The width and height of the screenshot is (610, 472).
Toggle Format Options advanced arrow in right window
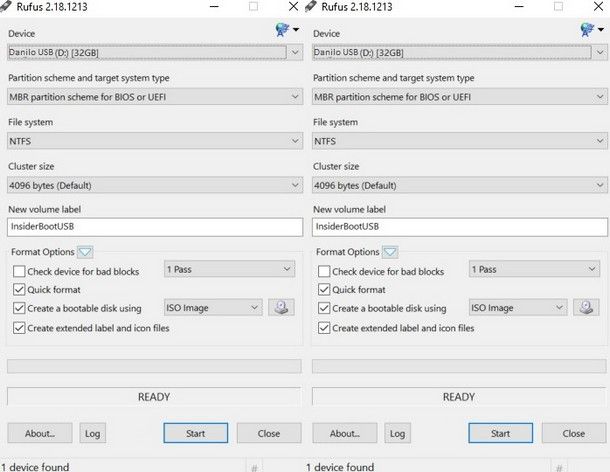pos(390,252)
